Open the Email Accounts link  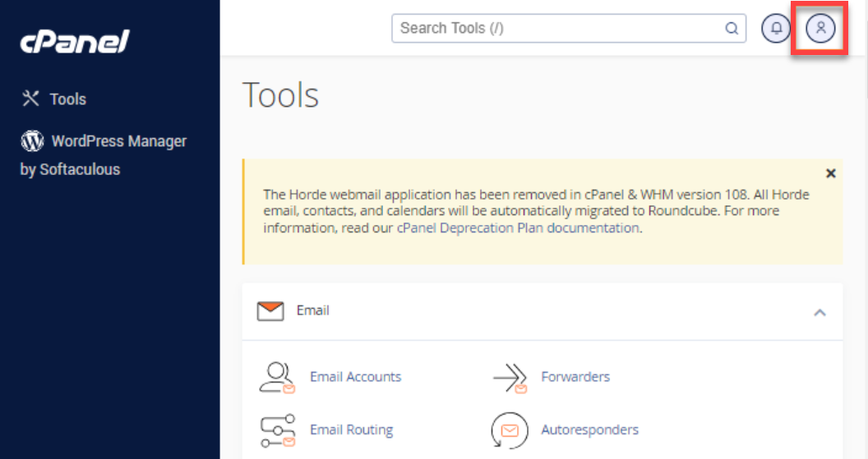coord(355,377)
